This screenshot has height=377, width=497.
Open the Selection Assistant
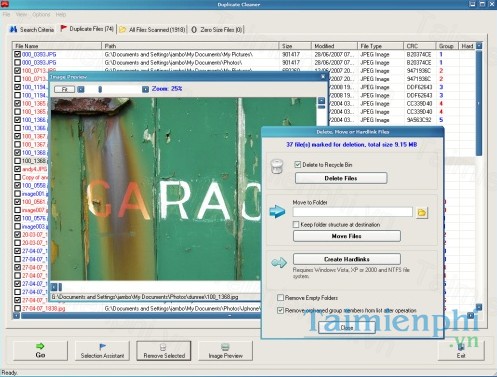pos(102,350)
